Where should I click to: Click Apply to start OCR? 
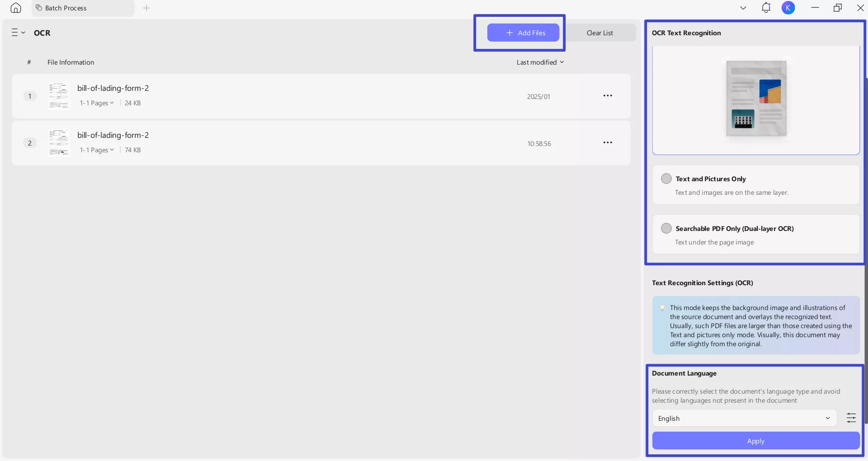(x=755, y=441)
